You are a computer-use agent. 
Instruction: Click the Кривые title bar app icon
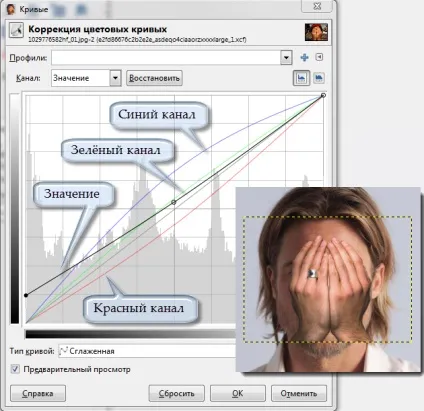[x=11, y=9]
